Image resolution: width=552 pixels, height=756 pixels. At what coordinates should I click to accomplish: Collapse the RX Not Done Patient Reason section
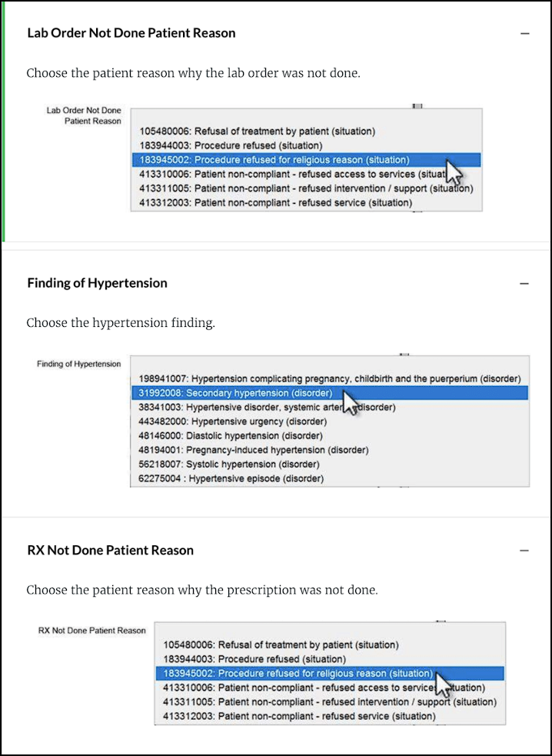(524, 551)
